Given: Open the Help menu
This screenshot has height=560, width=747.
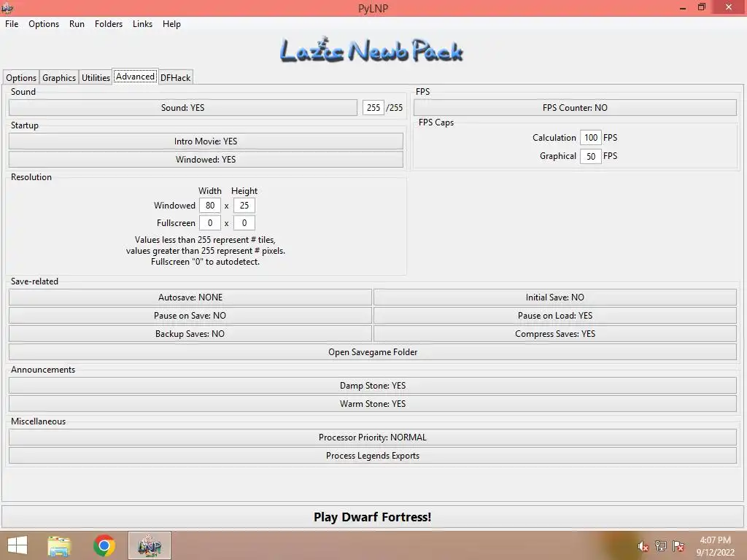Looking at the screenshot, I should click(171, 24).
